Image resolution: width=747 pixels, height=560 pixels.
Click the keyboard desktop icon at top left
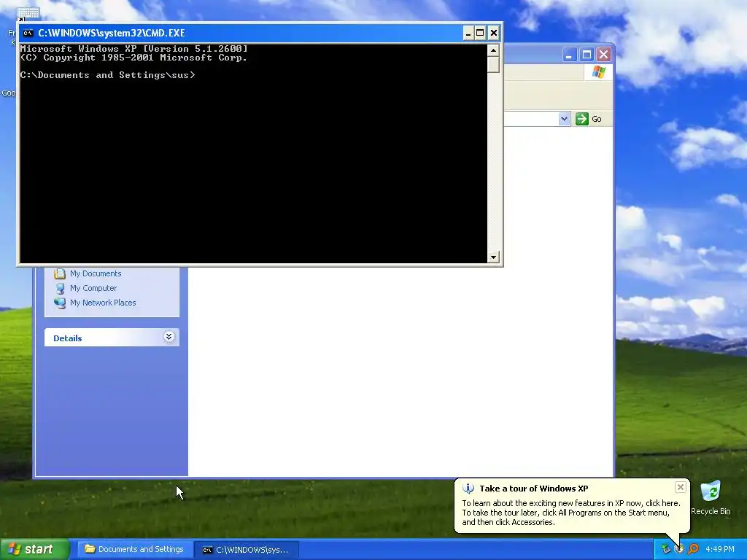28,13
